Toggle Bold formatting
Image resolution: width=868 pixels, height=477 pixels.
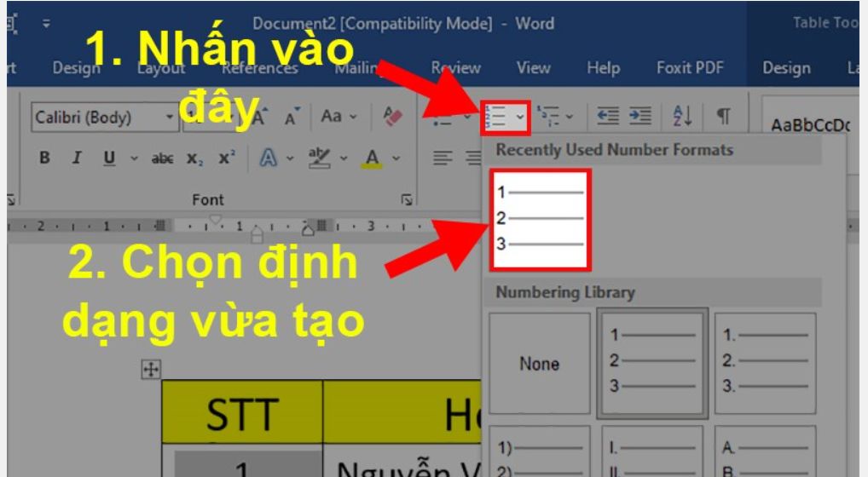pos(44,158)
